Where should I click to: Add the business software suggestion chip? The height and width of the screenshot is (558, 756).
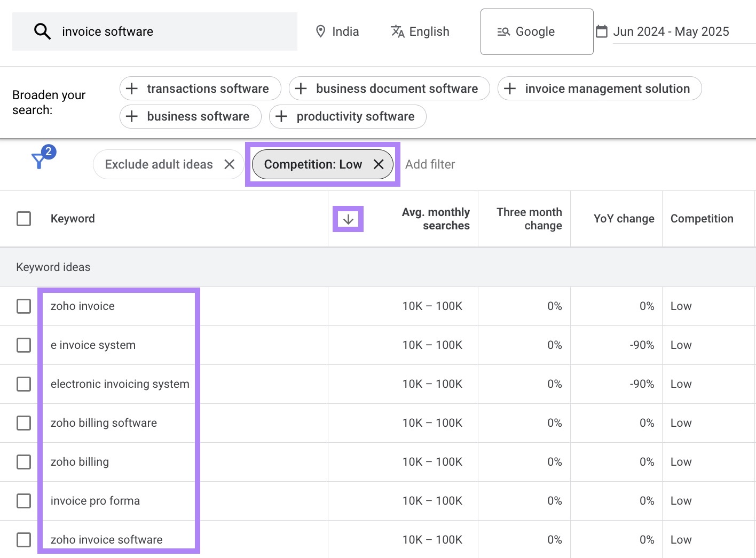tap(190, 116)
